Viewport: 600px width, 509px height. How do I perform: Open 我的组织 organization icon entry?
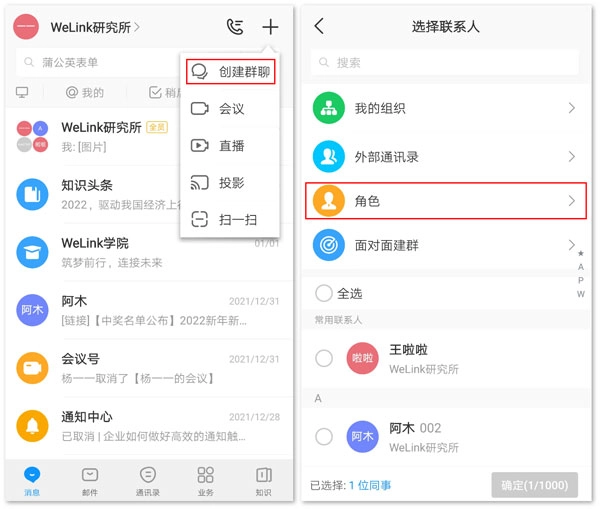pyautogui.click(x=327, y=108)
